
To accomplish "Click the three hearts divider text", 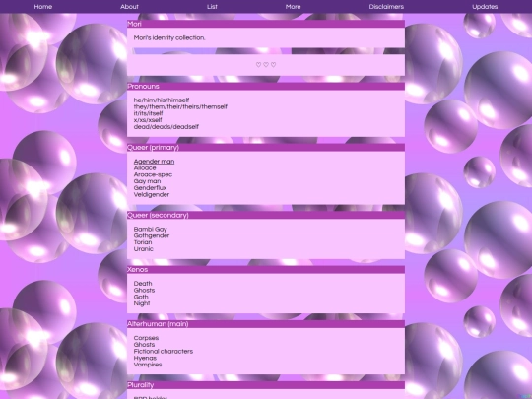I will click(266, 65).
